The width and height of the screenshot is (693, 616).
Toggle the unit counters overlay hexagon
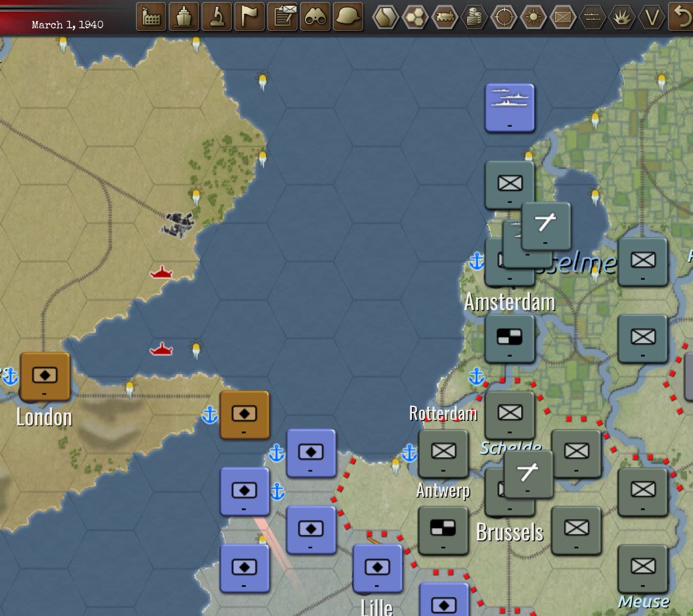[x=563, y=17]
